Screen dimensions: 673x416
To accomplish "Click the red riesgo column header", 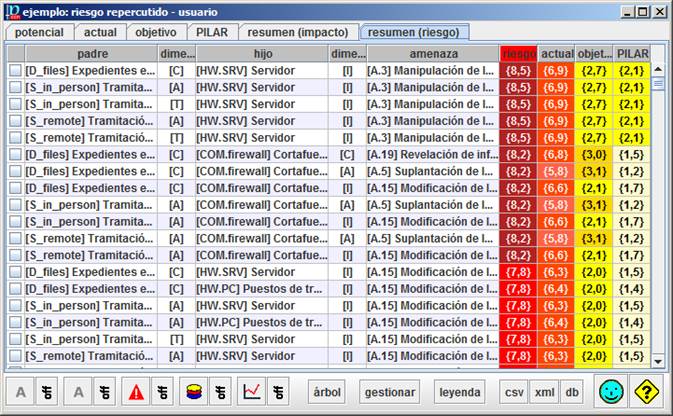I will [518, 53].
